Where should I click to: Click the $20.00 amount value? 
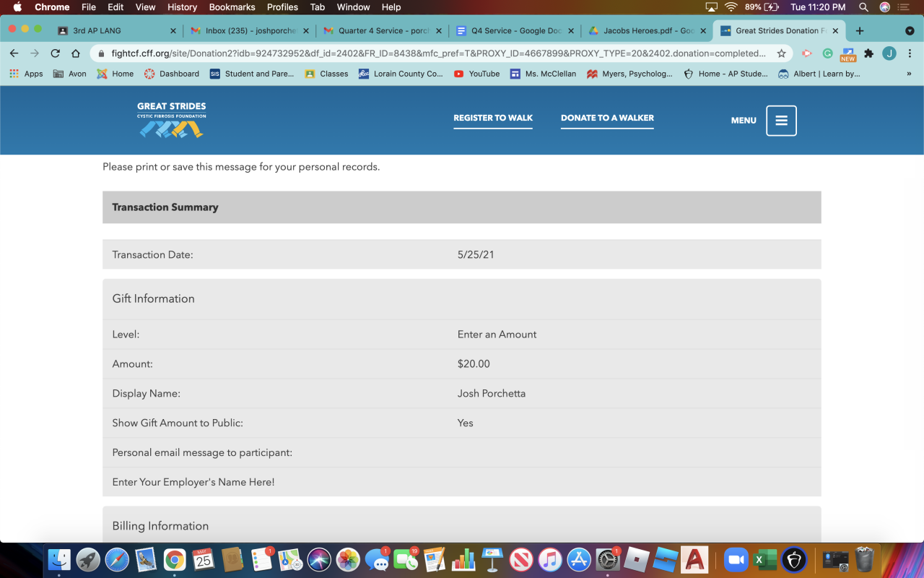(x=474, y=364)
